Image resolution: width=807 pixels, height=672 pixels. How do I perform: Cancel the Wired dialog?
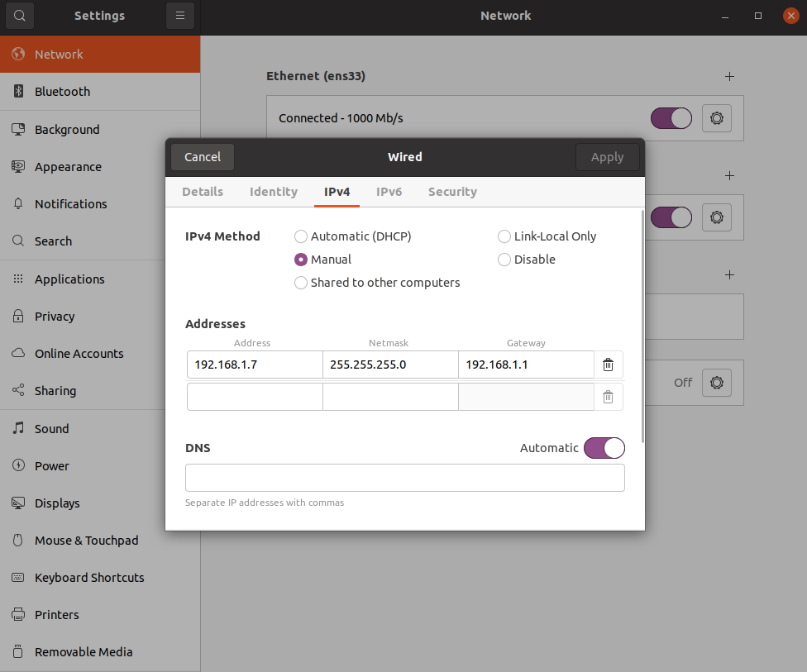(x=203, y=157)
